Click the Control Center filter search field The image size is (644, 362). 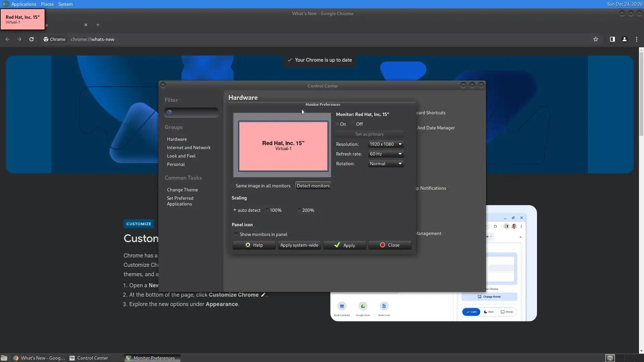[x=195, y=113]
